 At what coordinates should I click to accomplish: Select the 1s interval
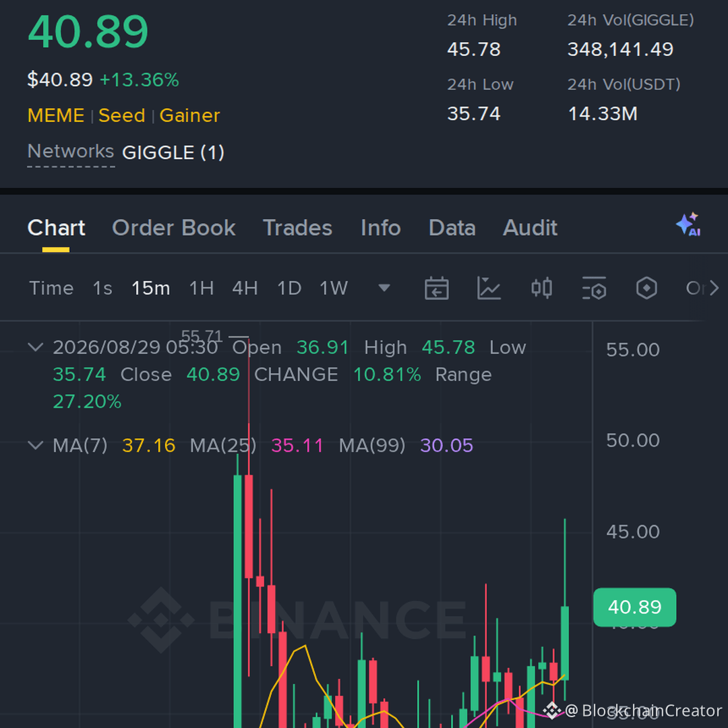(102, 289)
